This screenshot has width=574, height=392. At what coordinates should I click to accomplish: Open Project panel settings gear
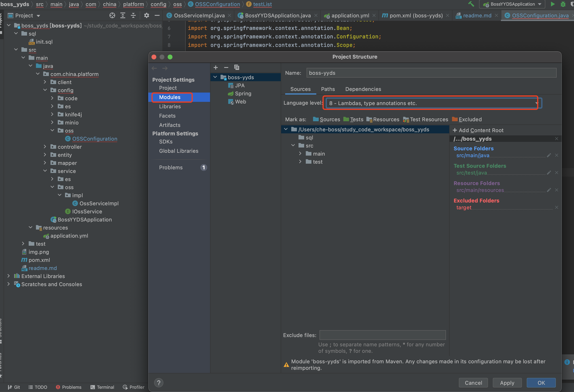point(146,16)
